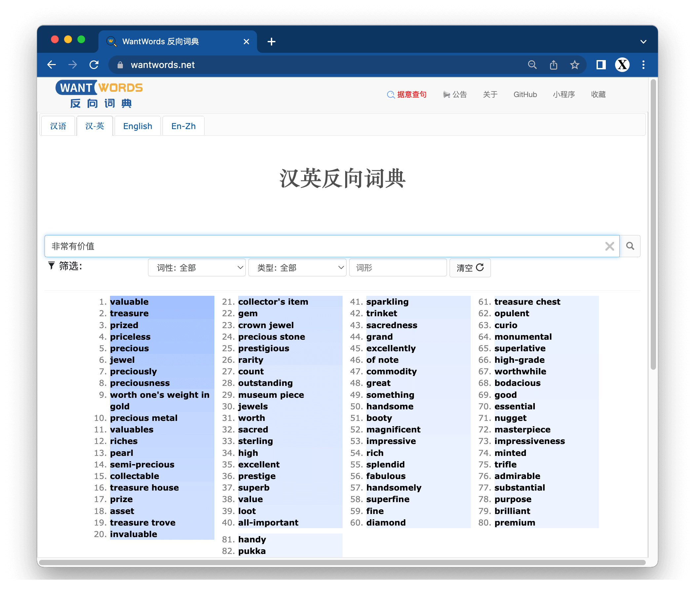
Task: Click the browser back arrow
Action: [52, 65]
